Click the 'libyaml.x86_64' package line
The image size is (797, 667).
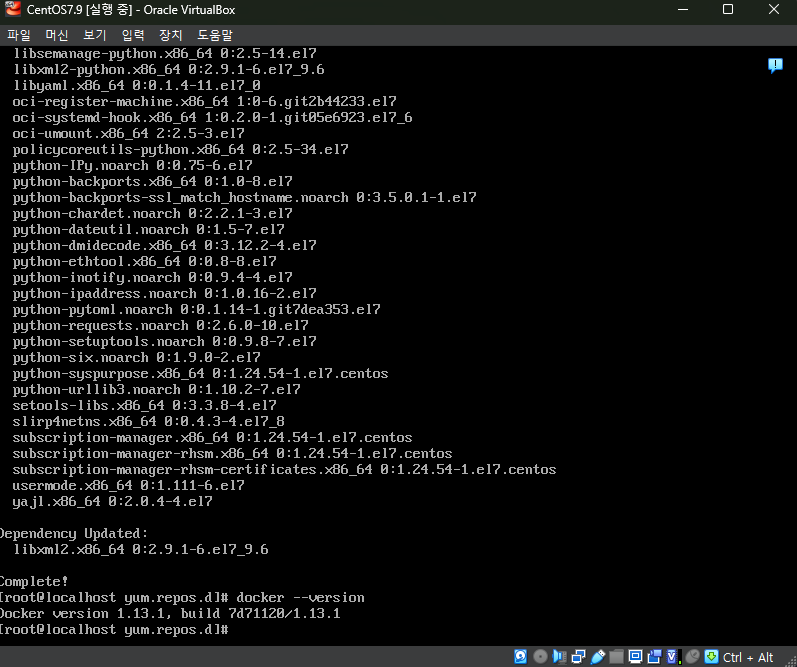pyautogui.click(x=136, y=85)
